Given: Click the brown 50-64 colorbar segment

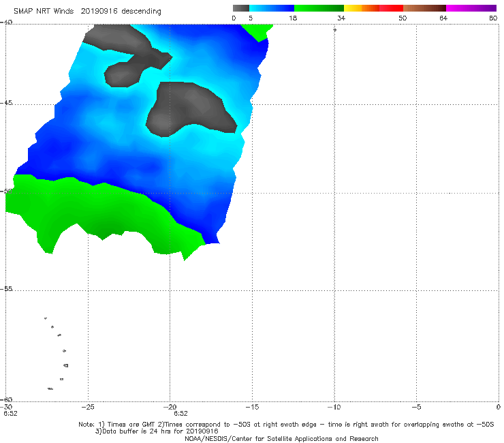Looking at the screenshot, I should [x=424, y=8].
